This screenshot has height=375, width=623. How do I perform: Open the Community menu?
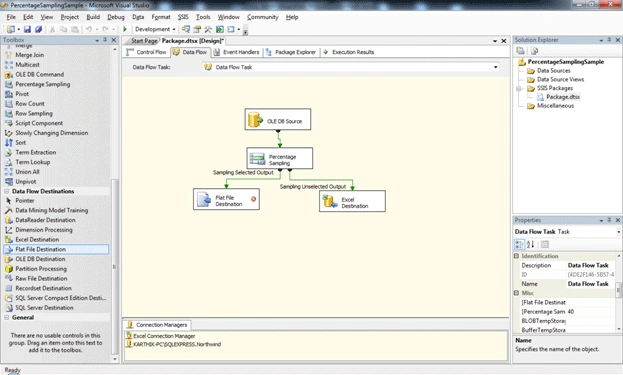coord(263,17)
